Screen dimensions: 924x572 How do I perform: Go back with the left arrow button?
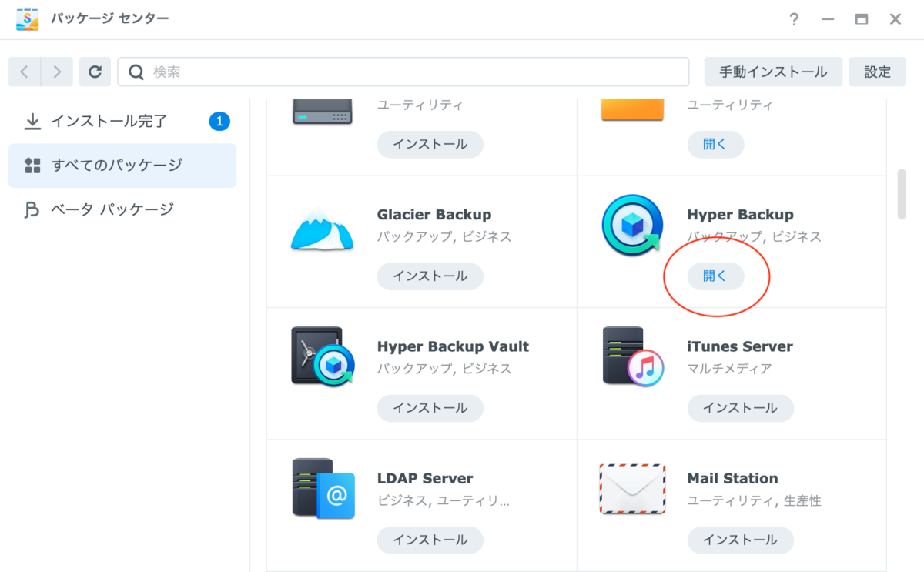pos(25,72)
